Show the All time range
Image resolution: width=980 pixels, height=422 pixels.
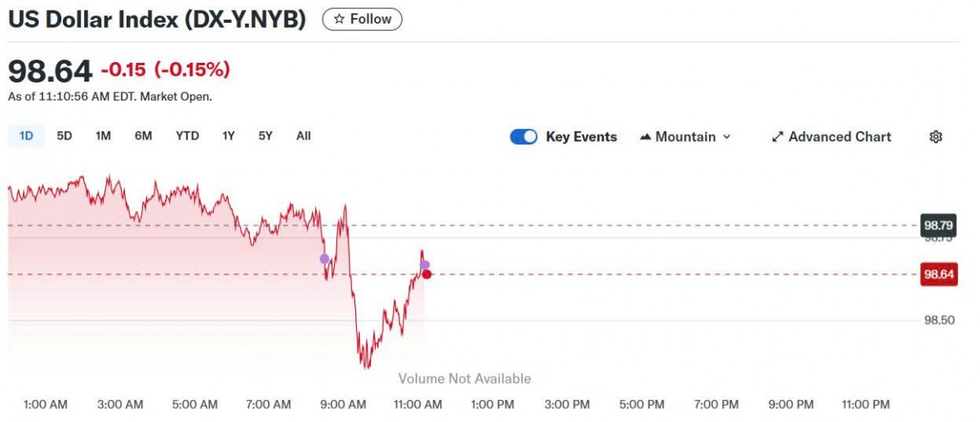point(303,136)
